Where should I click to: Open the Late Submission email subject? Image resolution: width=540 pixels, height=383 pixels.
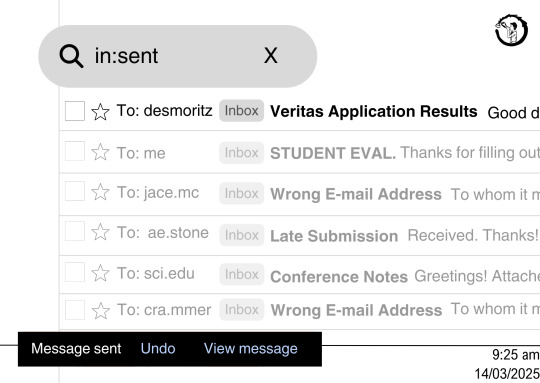click(x=334, y=236)
